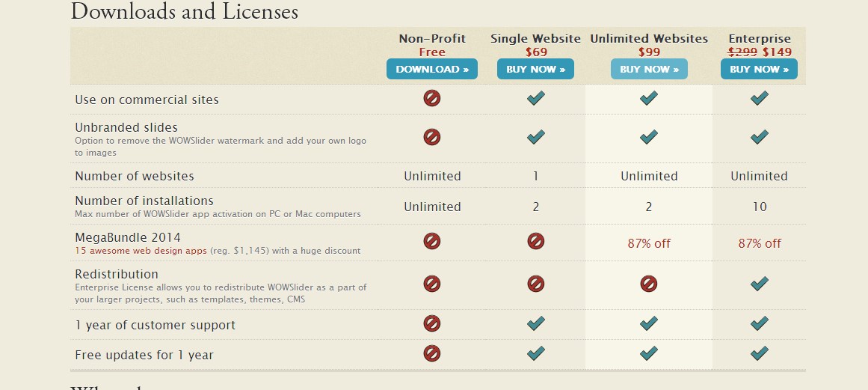
Task: Click '1' for Single Website number of websites
Action: click(536, 176)
